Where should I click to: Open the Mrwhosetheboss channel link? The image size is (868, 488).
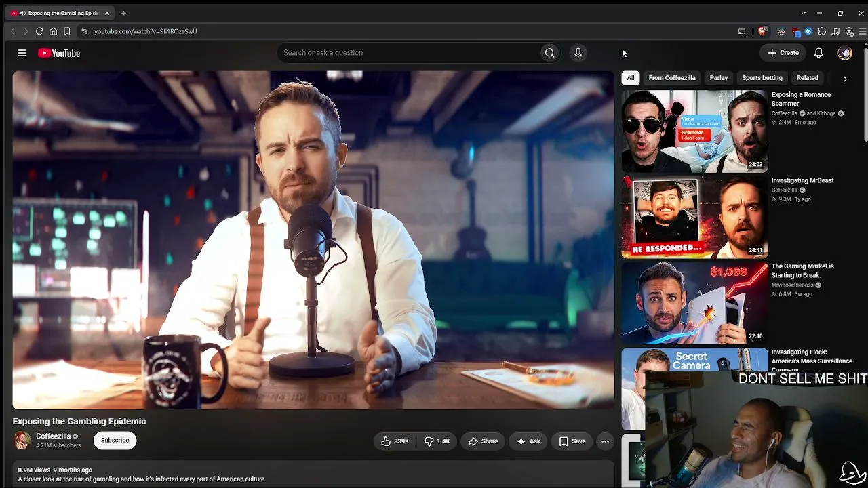tap(792, 285)
